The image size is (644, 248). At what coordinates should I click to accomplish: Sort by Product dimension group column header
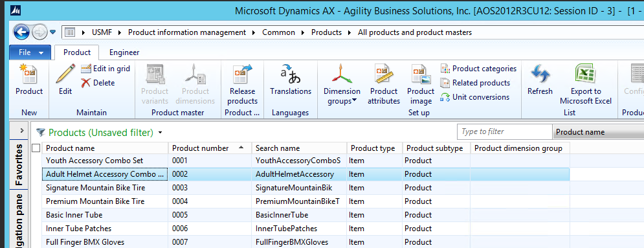click(x=520, y=148)
